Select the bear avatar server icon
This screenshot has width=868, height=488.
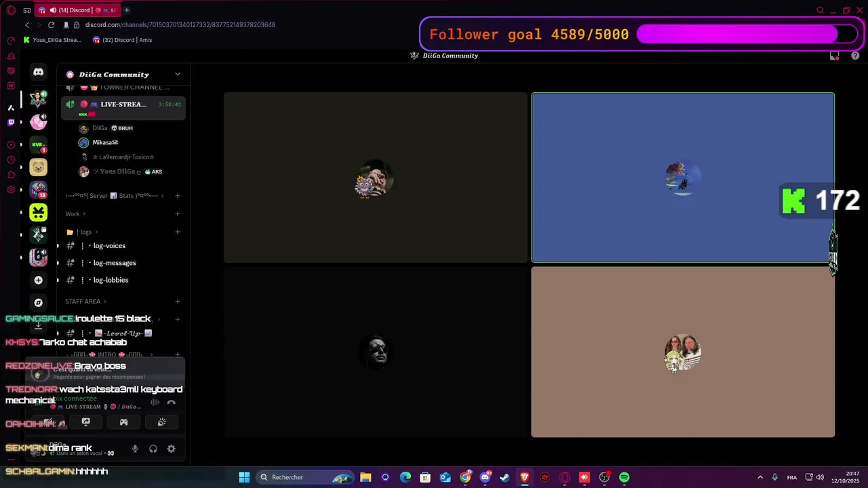[x=39, y=167]
